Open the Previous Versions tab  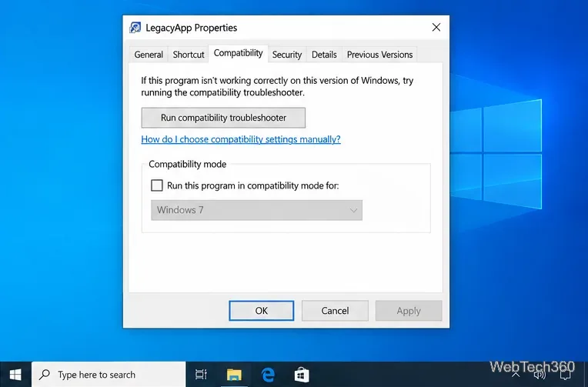(x=379, y=55)
